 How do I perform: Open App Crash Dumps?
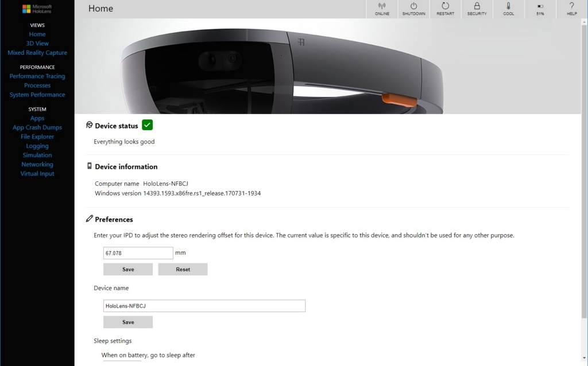tap(37, 127)
